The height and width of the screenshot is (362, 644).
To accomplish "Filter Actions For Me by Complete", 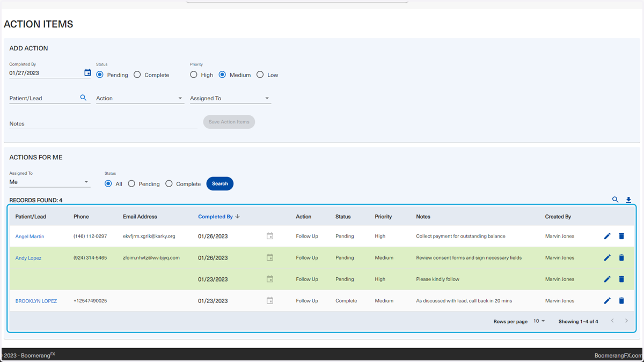I will pos(169,183).
